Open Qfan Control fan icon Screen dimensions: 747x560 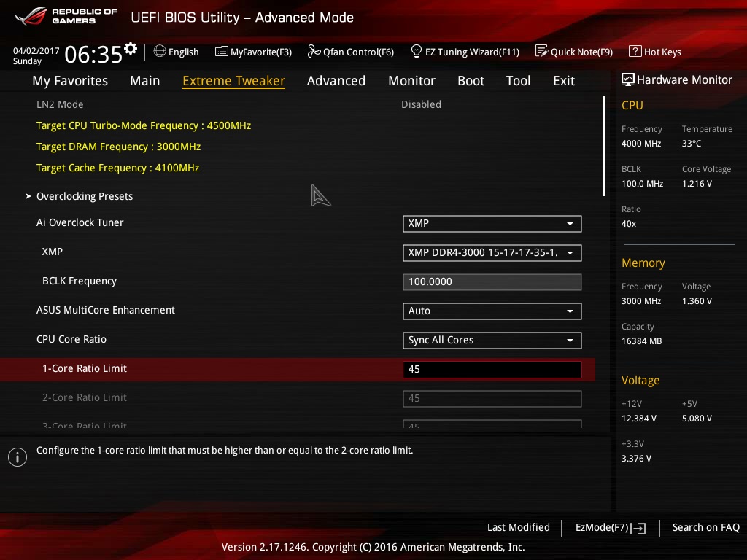coord(314,52)
